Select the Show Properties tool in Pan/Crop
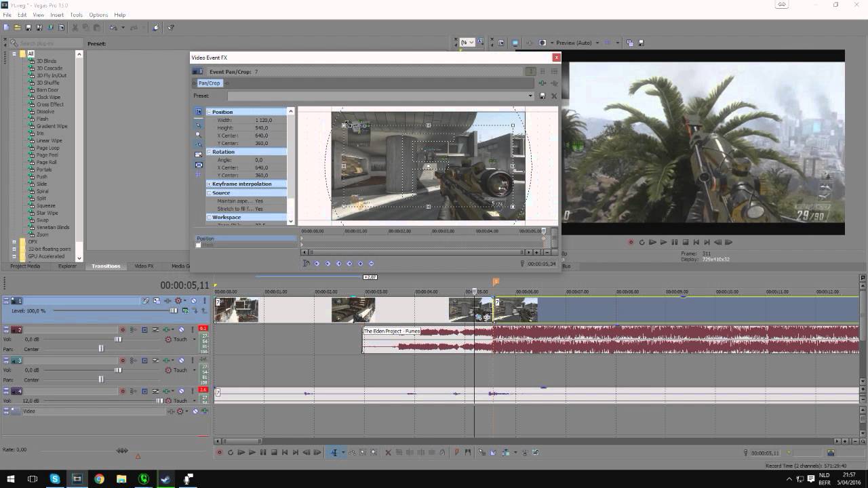 (x=199, y=112)
